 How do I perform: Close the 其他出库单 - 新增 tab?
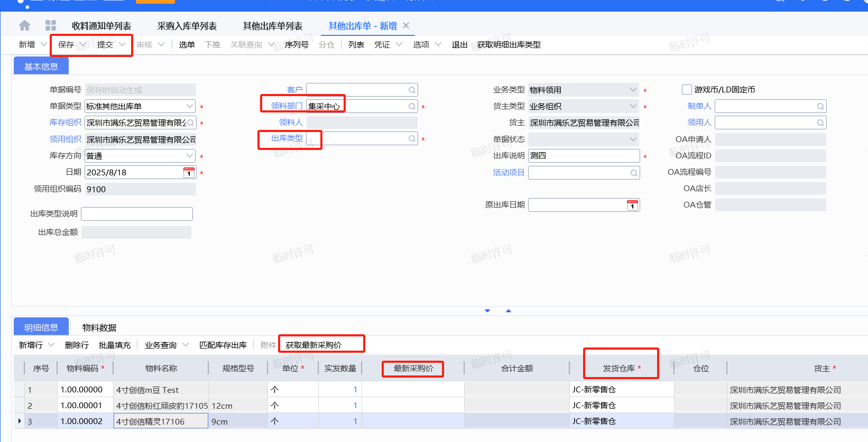[406, 25]
